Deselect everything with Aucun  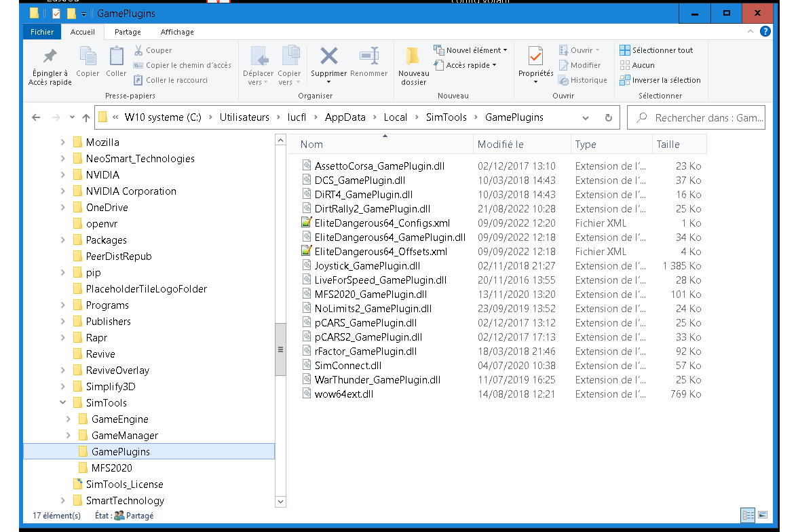(637, 65)
